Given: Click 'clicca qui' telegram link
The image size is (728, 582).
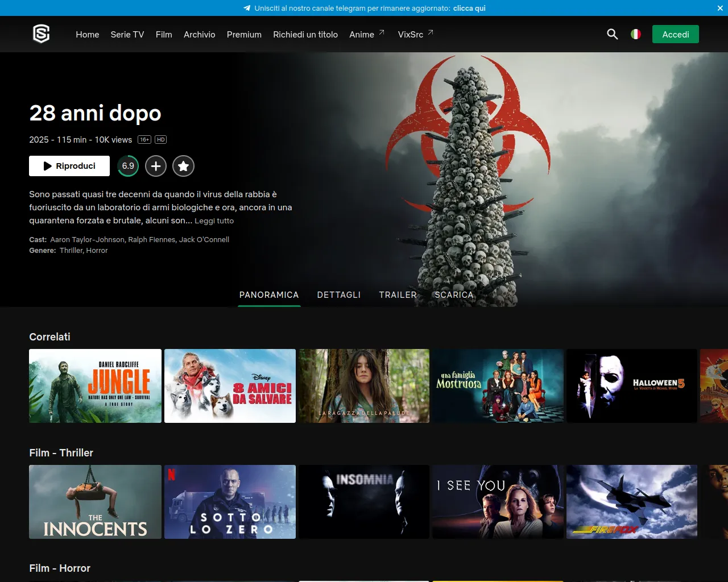Looking at the screenshot, I should coord(469,8).
